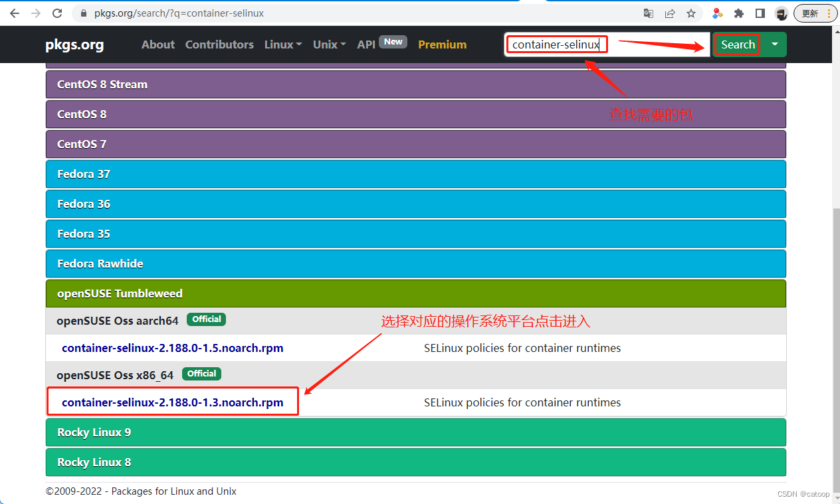The height and width of the screenshot is (504, 840).
Task: Bookmark this page with the star icon
Action: [x=690, y=13]
